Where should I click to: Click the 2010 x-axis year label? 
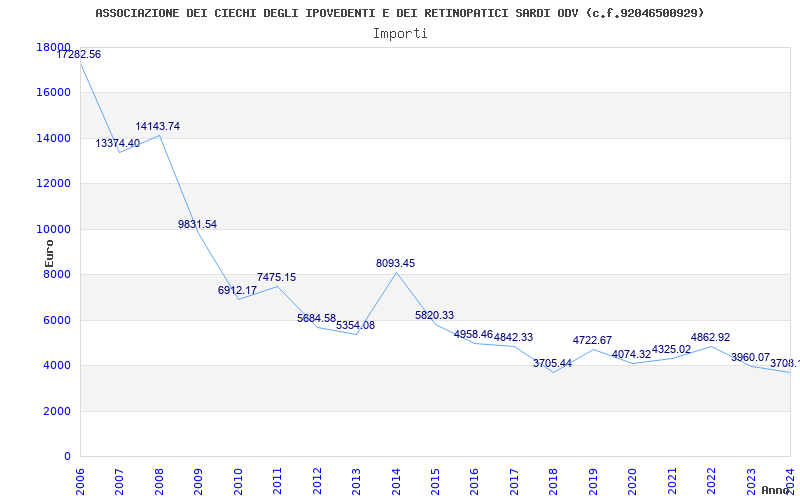tap(238, 481)
